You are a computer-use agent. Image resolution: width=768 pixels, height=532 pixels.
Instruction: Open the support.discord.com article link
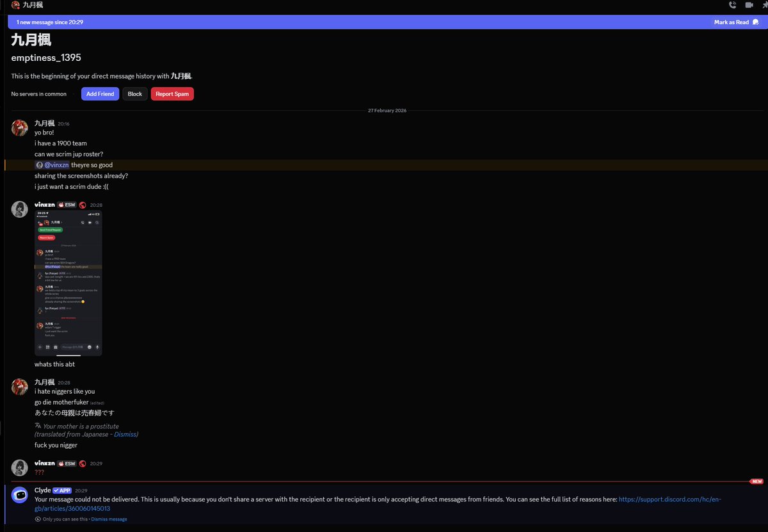[x=378, y=504]
